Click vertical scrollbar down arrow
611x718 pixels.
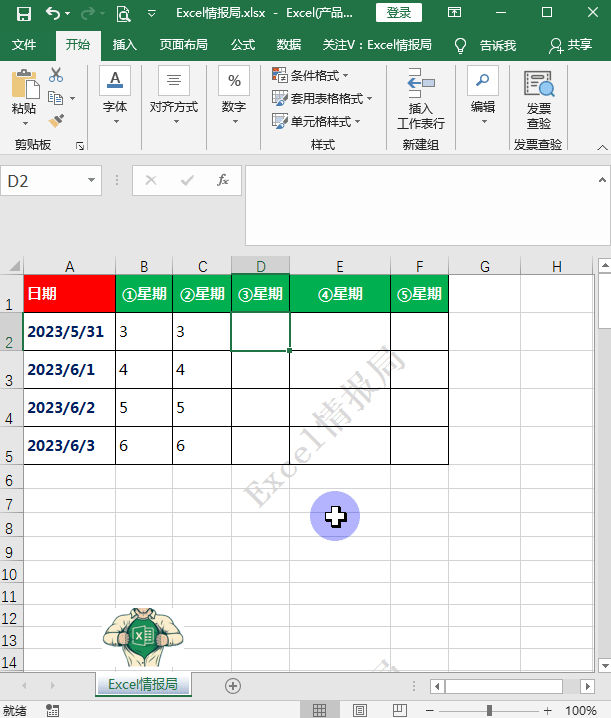(605, 665)
